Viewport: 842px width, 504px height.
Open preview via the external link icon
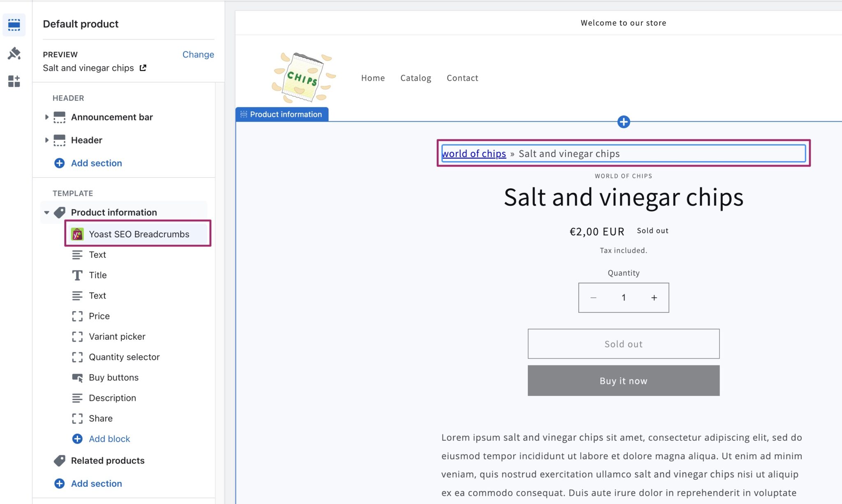tap(143, 68)
